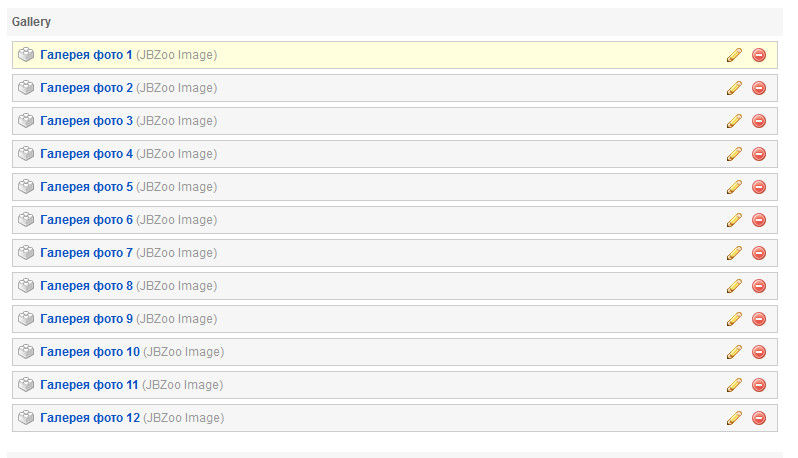Remove Галерея фото 11 element

(x=759, y=385)
